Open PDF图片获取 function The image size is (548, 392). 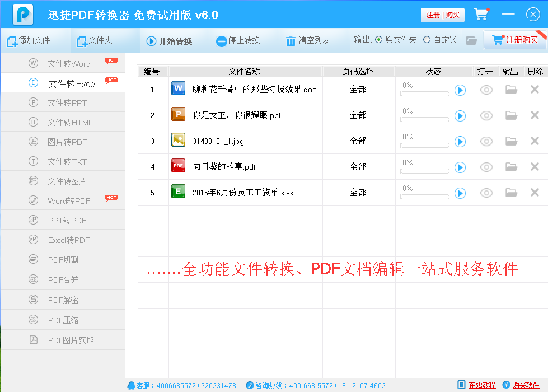[x=63, y=340]
